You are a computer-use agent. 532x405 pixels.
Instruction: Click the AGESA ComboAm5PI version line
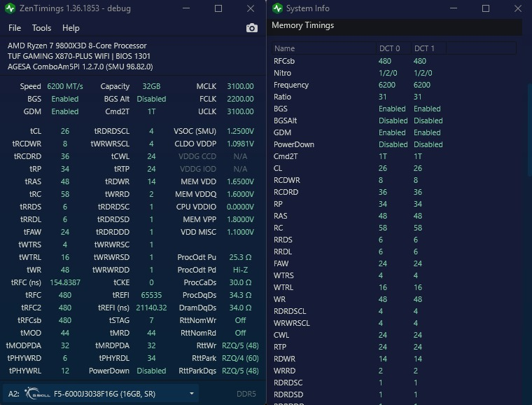80,67
